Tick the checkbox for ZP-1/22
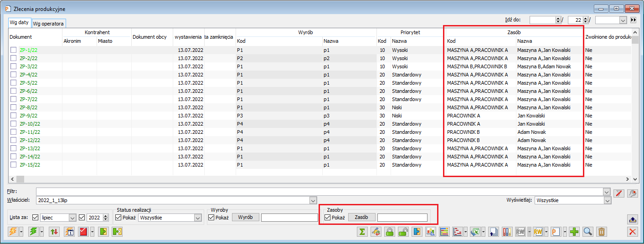This screenshot has height=244, width=644. (14, 50)
